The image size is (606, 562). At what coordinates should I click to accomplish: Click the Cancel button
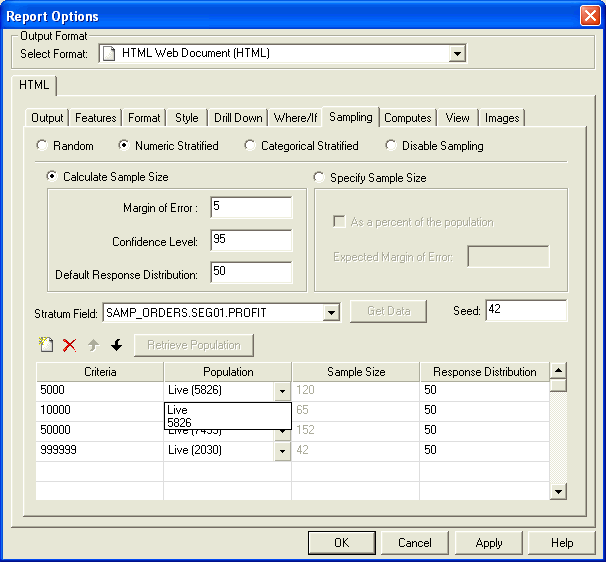point(415,543)
